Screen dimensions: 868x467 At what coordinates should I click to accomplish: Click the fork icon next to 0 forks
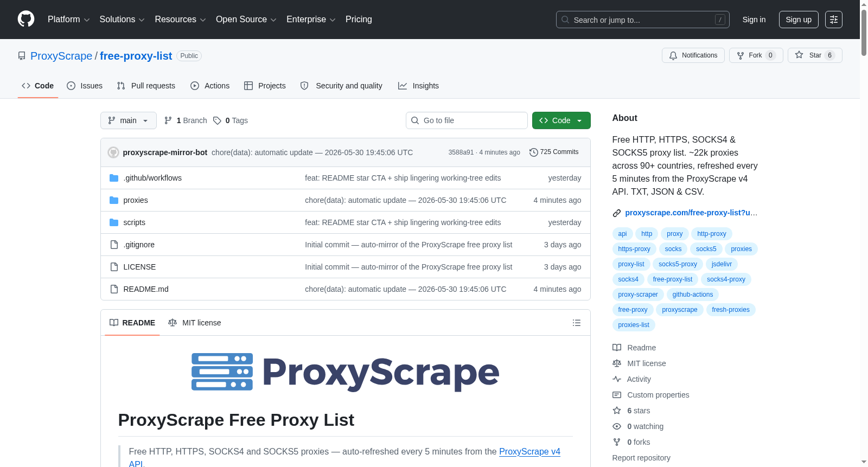click(617, 442)
